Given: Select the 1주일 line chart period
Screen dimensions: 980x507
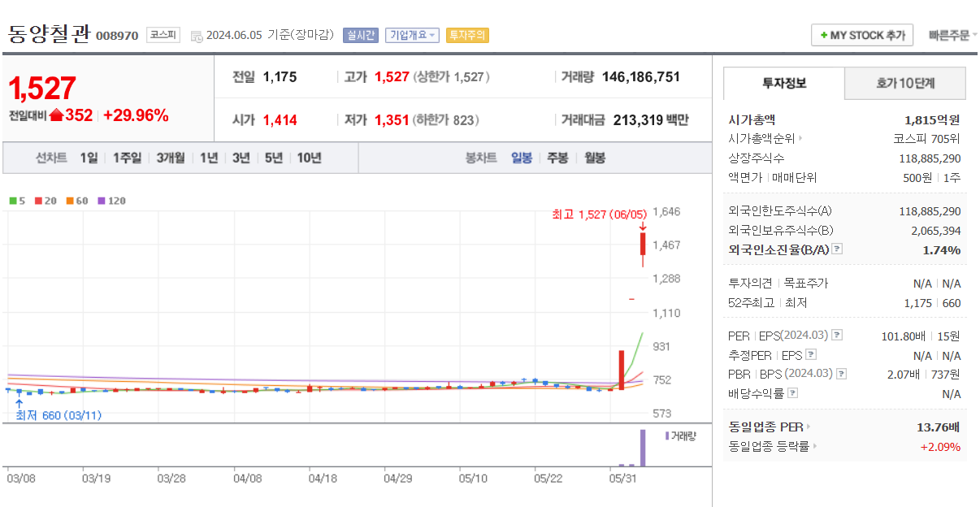Looking at the screenshot, I should 128,158.
